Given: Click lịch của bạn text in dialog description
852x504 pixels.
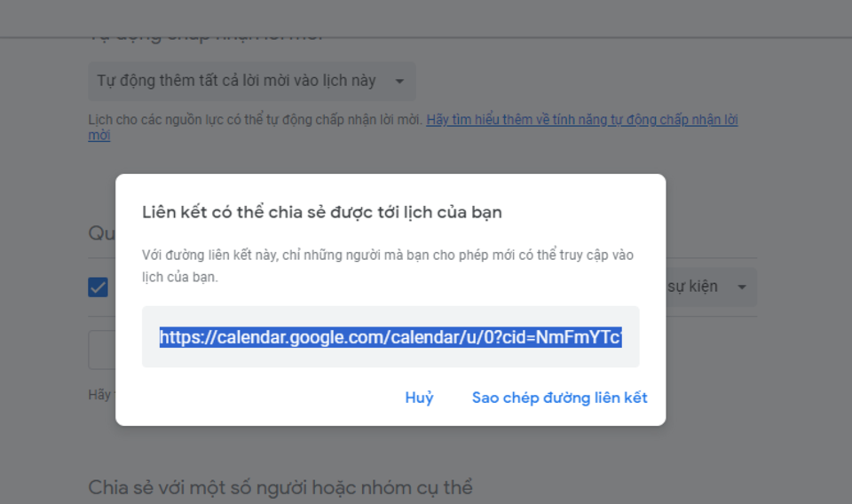Looking at the screenshot, I should click(x=179, y=277).
